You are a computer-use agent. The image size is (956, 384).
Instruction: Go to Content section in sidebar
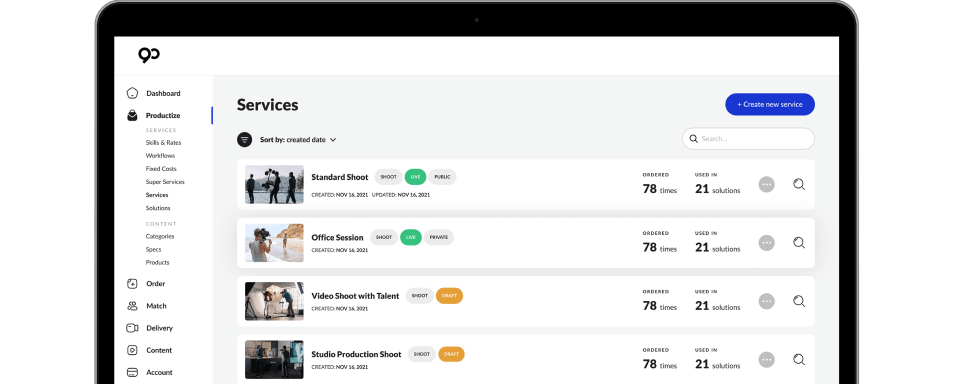(x=159, y=350)
